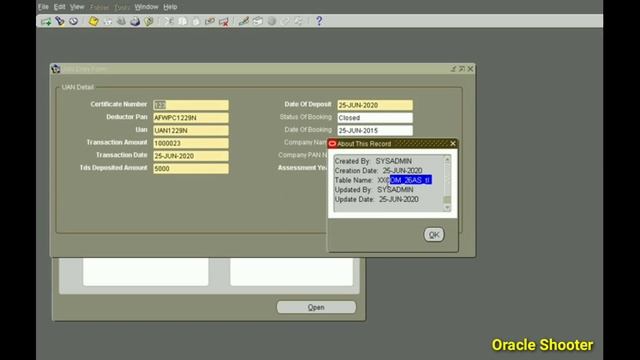Open the Window menu
This screenshot has height=360, width=640.
coord(146,7)
